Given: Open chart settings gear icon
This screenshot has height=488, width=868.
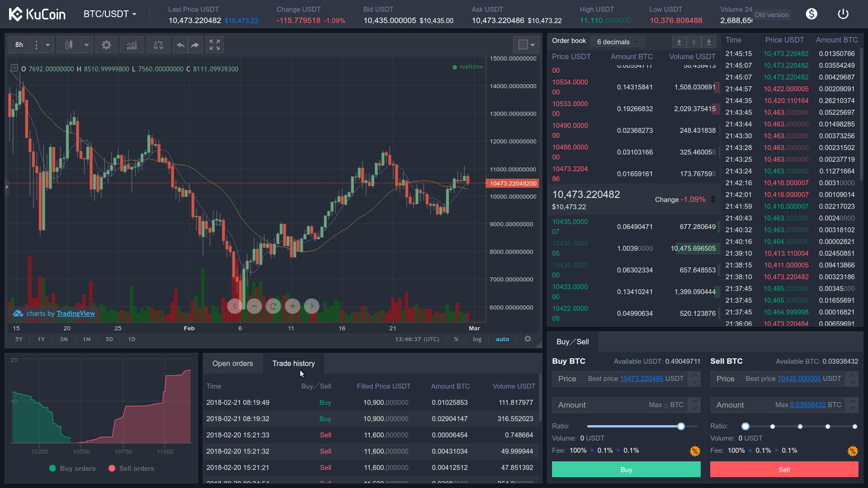Looking at the screenshot, I should coord(106,45).
